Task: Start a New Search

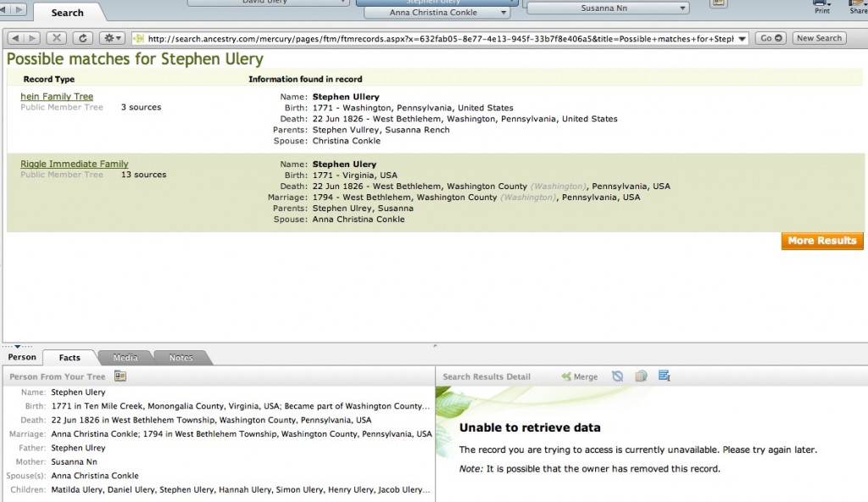Action: 819,38
